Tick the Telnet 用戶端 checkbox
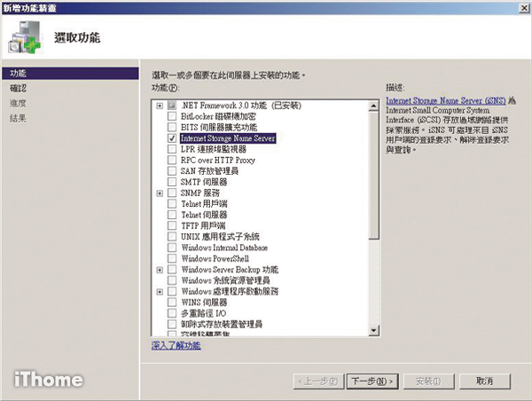This screenshot has width=532, height=401. [x=172, y=203]
